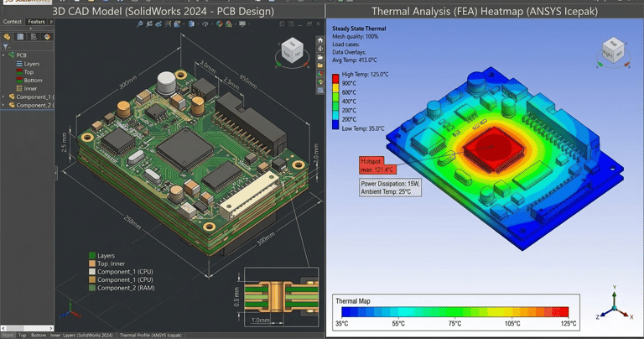Select the Component_1 tree item
This screenshot has height=339, width=644.
tap(31, 96)
